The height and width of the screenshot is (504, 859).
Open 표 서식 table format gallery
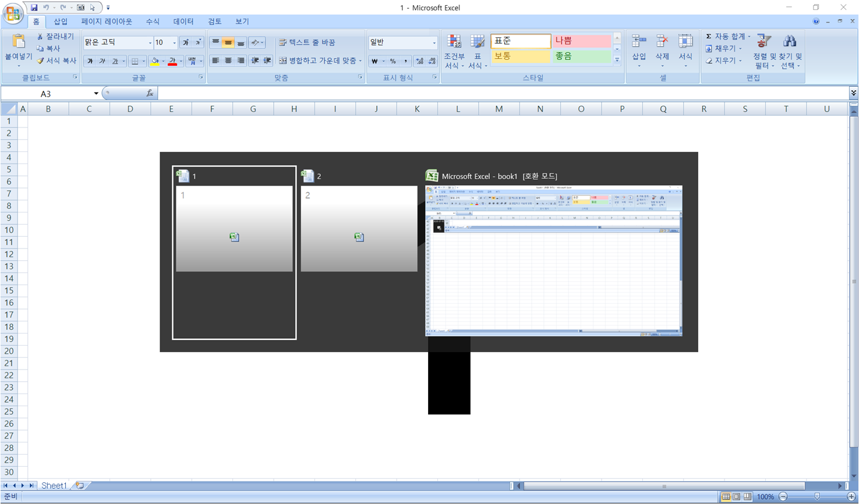click(x=478, y=51)
